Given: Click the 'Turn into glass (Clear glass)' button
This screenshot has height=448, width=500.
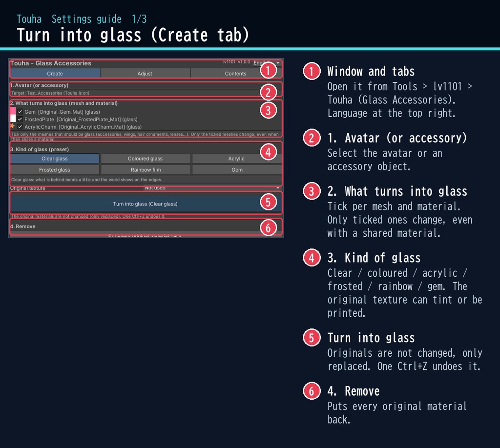Looking at the screenshot, I should [146, 204].
